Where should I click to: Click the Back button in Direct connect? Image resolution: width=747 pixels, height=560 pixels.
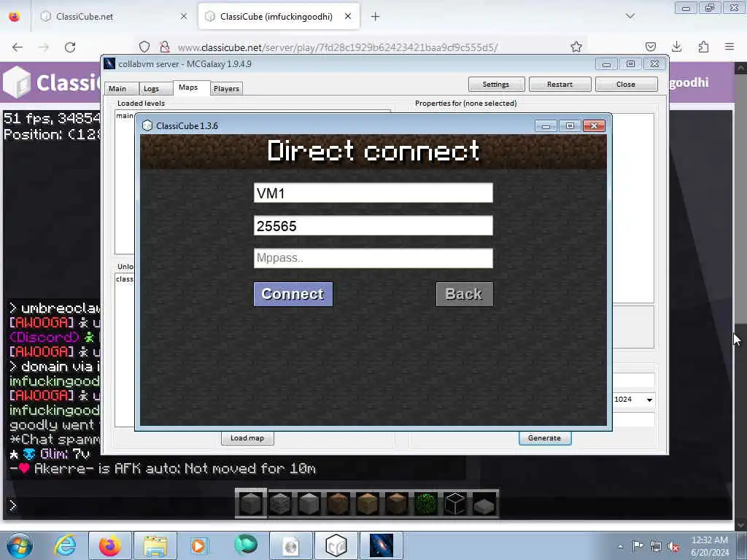(x=465, y=295)
